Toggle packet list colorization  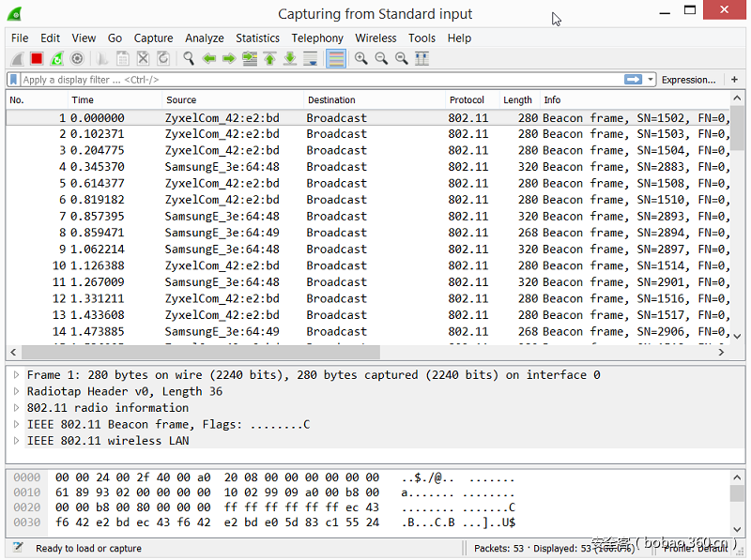coord(335,59)
